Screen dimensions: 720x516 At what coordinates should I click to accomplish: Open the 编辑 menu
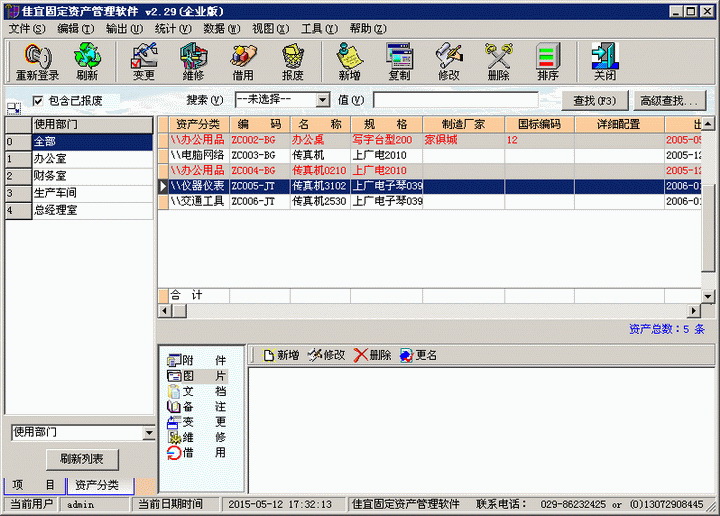click(75, 28)
